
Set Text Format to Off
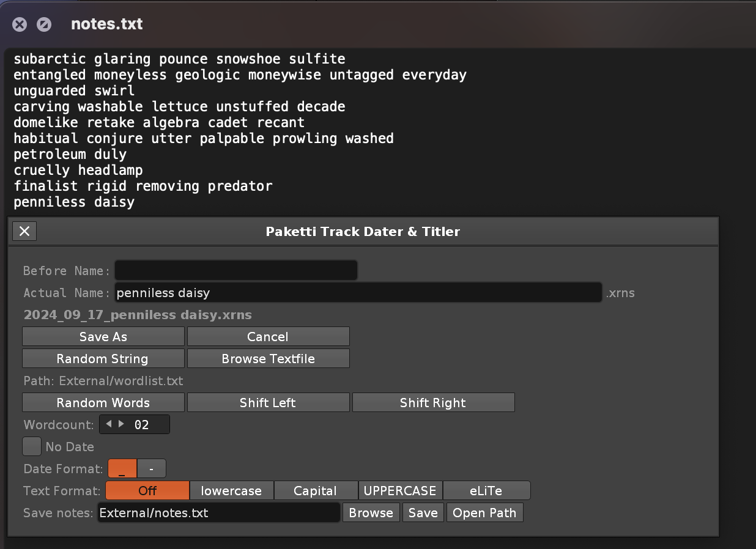coord(147,491)
